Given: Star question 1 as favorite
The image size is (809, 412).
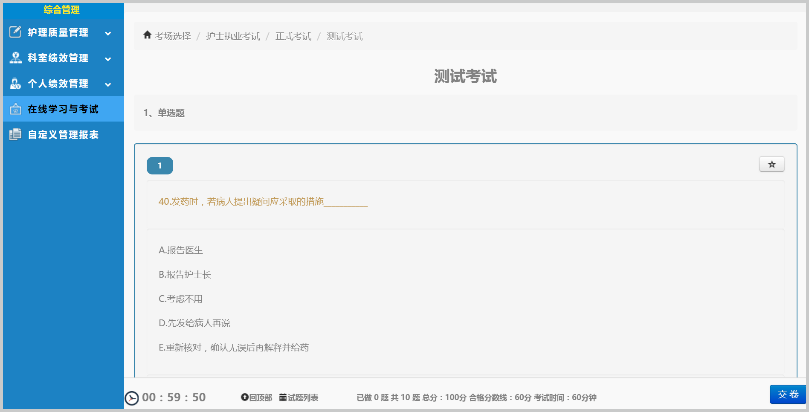Looking at the screenshot, I should pyautogui.click(x=771, y=164).
